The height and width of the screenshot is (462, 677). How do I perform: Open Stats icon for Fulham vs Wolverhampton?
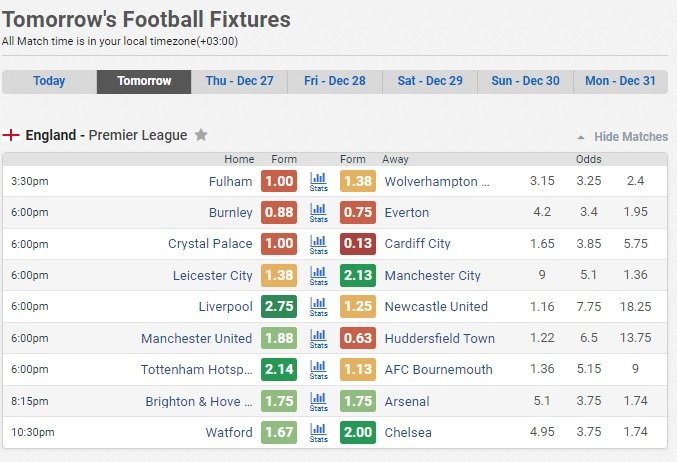click(x=319, y=182)
